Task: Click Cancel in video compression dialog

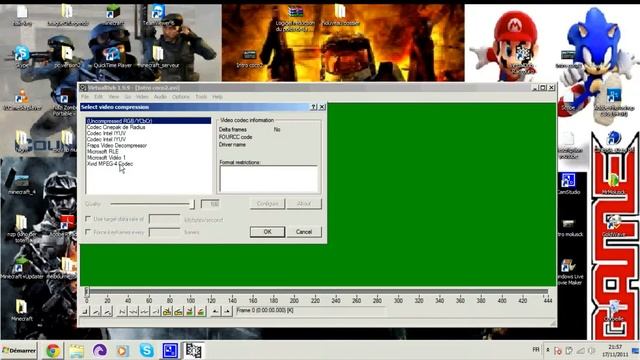Action: pyautogui.click(x=304, y=232)
